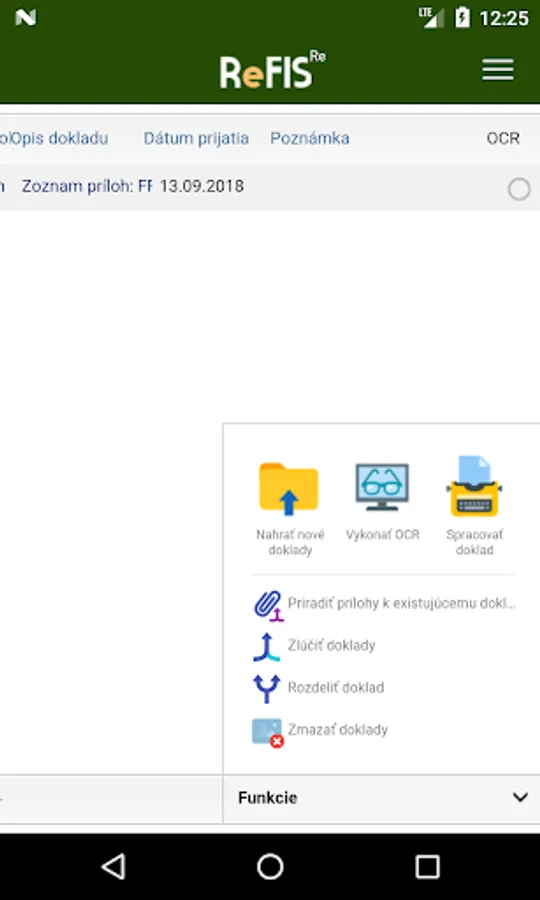The width and height of the screenshot is (540, 900).
Task: Click the OCR column header
Action: pos(503,138)
